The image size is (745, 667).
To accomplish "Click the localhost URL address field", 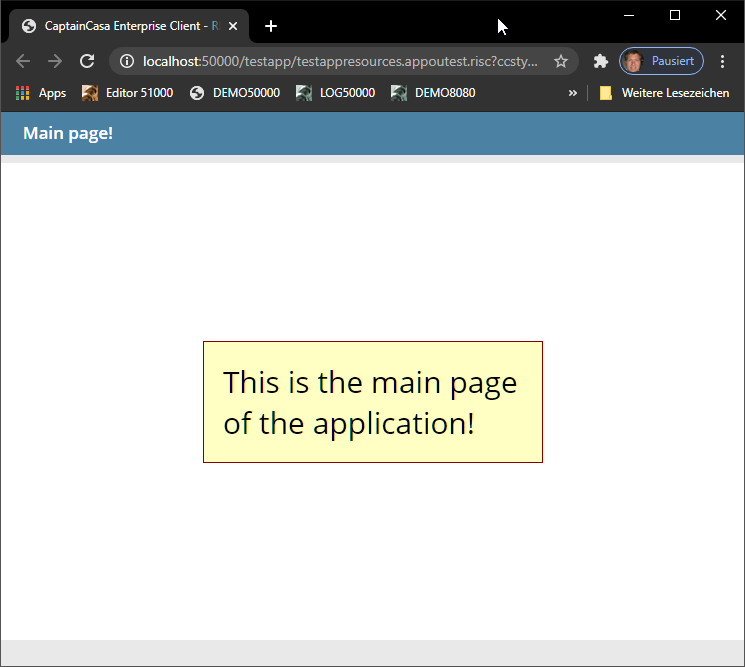I will (340, 61).
